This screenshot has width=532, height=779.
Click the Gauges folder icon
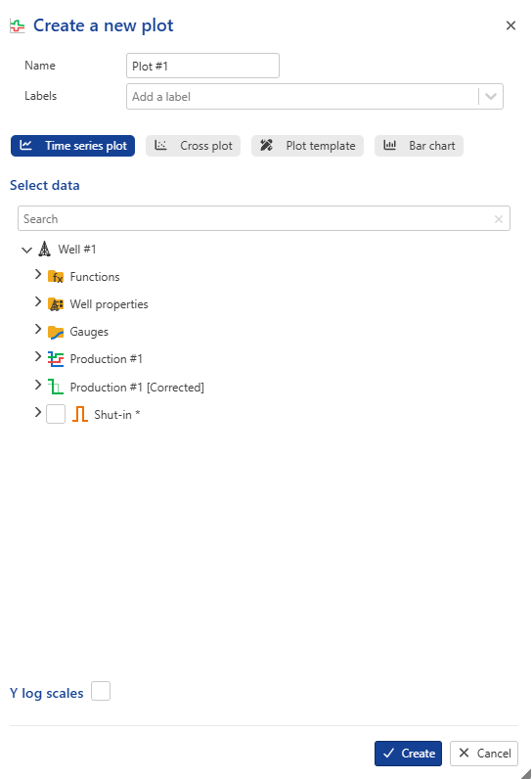tap(56, 332)
